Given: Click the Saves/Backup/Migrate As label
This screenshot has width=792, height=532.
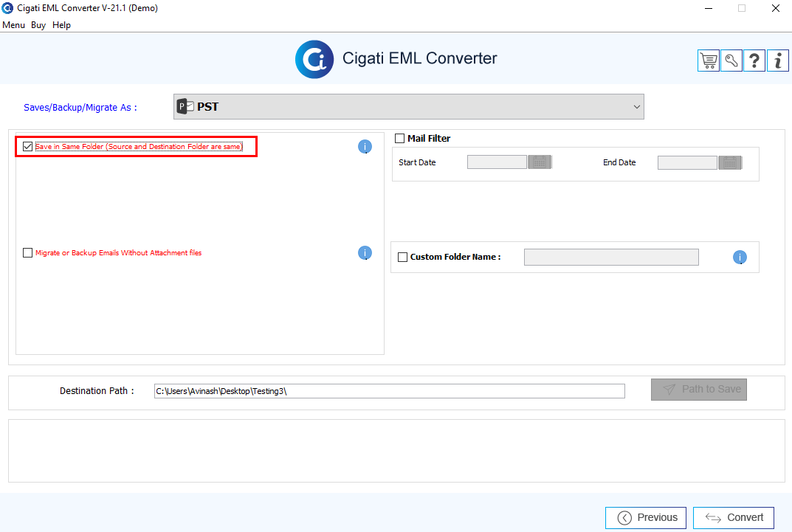Looking at the screenshot, I should pyautogui.click(x=80, y=108).
